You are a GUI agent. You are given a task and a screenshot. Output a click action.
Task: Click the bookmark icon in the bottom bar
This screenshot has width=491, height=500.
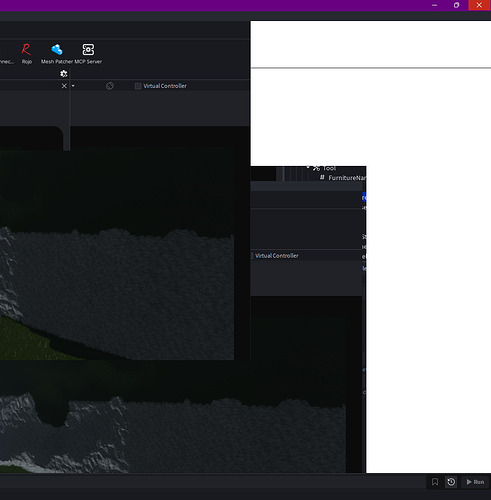435,482
